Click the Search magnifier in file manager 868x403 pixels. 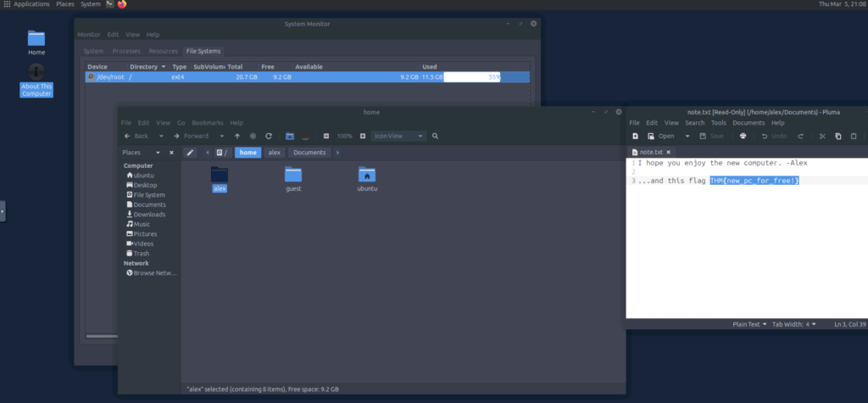coord(435,136)
